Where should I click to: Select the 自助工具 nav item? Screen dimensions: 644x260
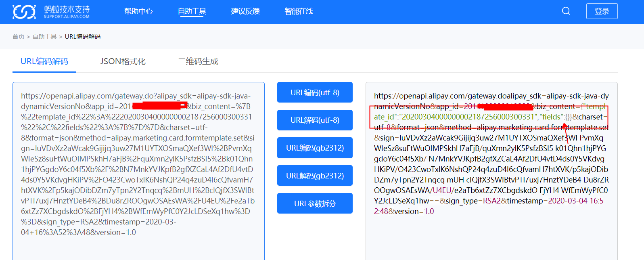pyautogui.click(x=192, y=11)
